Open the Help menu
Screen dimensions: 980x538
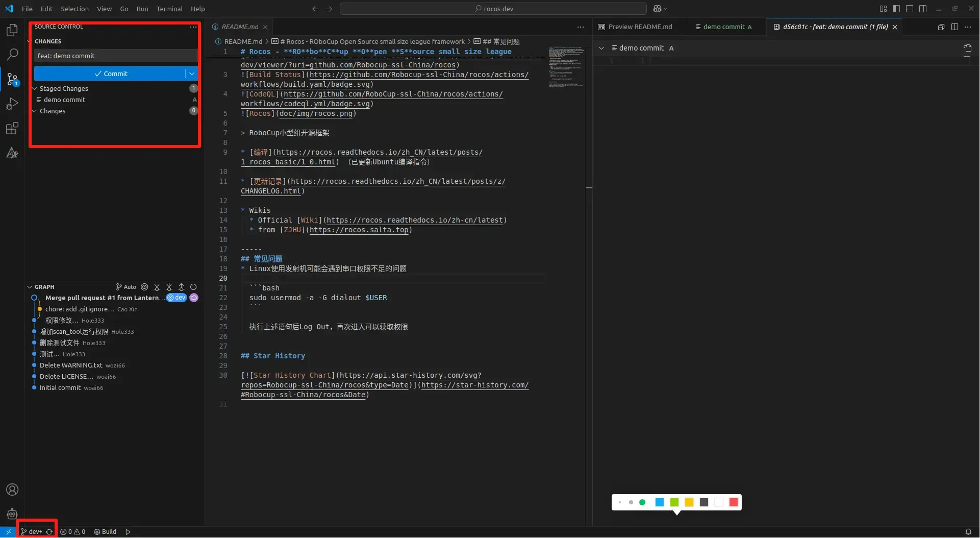pyautogui.click(x=198, y=9)
